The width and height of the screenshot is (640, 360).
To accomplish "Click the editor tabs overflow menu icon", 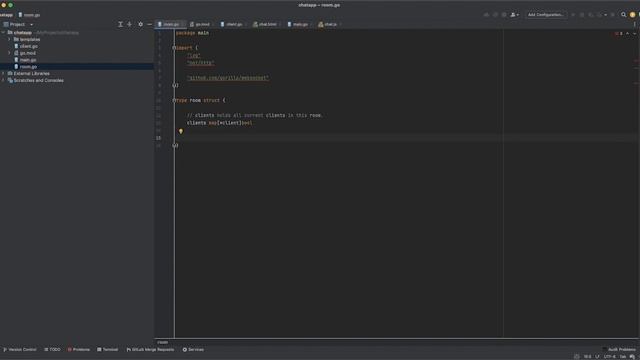I will pos(634,24).
